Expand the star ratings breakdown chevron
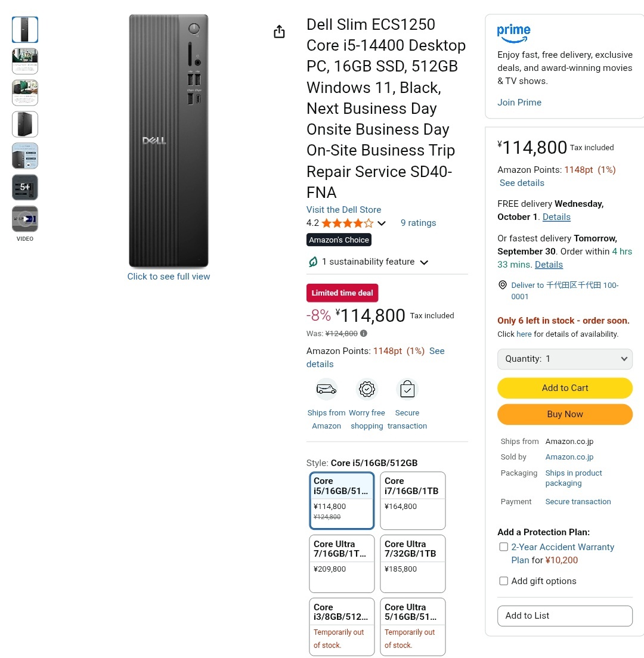This screenshot has width=644, height=658. pyautogui.click(x=382, y=224)
